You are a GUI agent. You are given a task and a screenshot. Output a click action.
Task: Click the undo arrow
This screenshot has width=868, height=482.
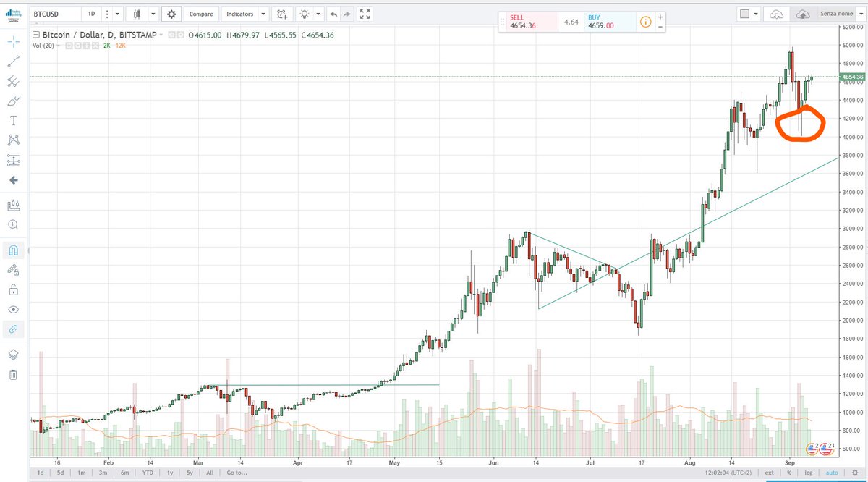pos(333,14)
